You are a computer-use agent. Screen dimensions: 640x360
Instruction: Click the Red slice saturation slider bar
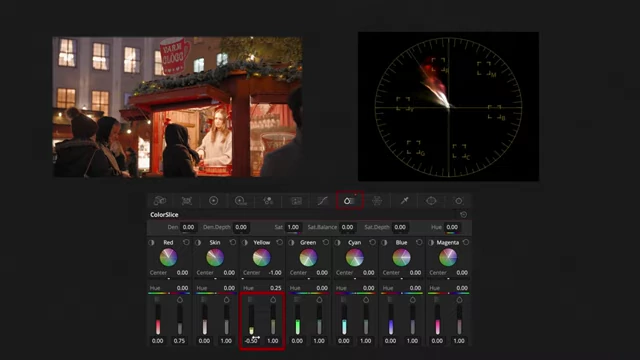point(180,320)
